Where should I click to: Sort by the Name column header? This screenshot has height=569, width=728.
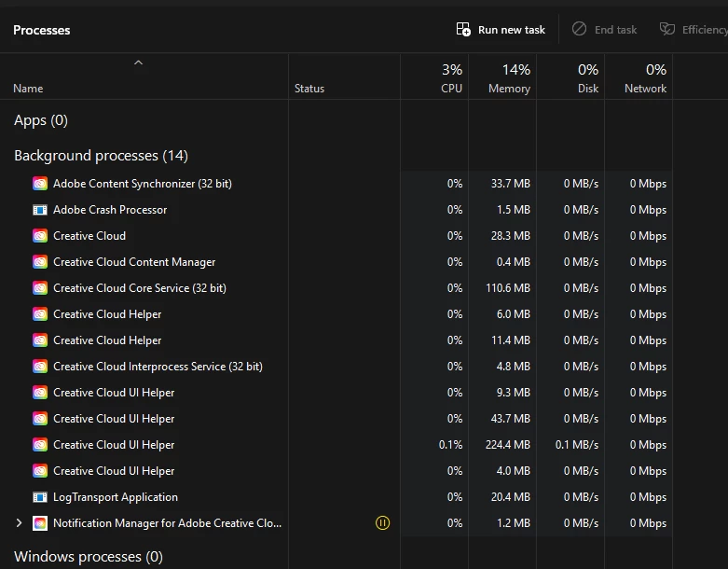click(x=144, y=76)
